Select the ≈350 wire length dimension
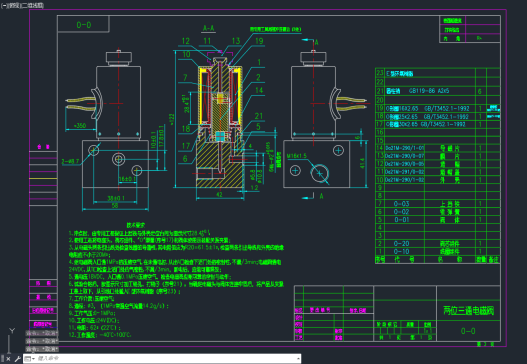Image resolution: width=527 pixels, height=364 pixels. tap(80, 126)
